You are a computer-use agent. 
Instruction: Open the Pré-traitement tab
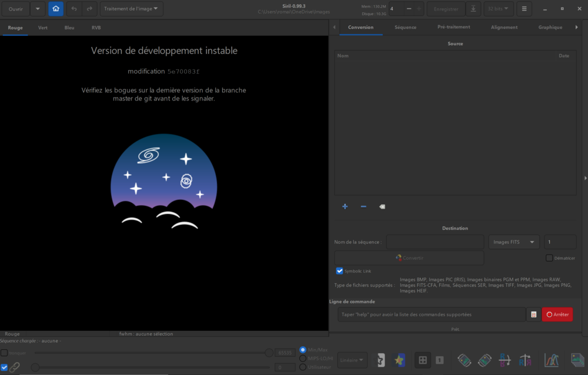click(454, 28)
